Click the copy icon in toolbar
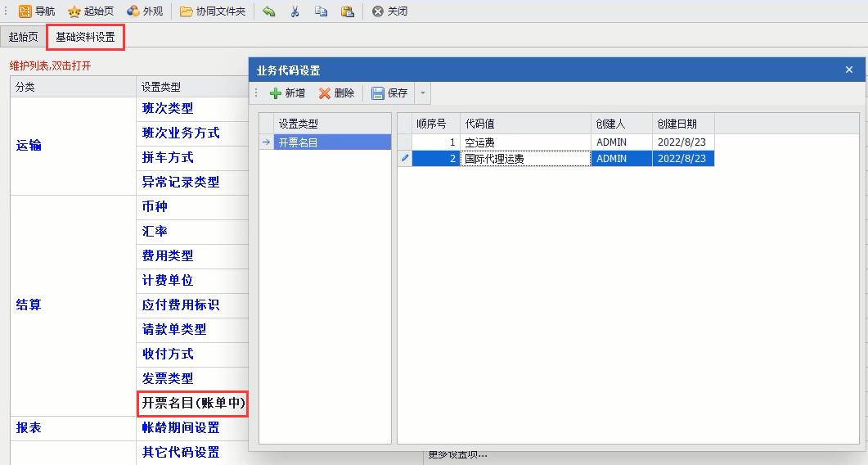This screenshot has width=868, height=465. point(321,11)
